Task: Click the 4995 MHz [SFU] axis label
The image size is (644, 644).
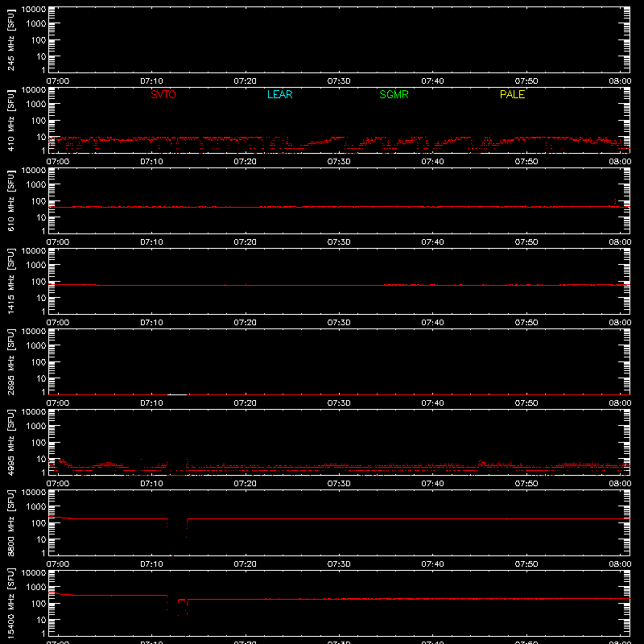Action: [x=11, y=442]
